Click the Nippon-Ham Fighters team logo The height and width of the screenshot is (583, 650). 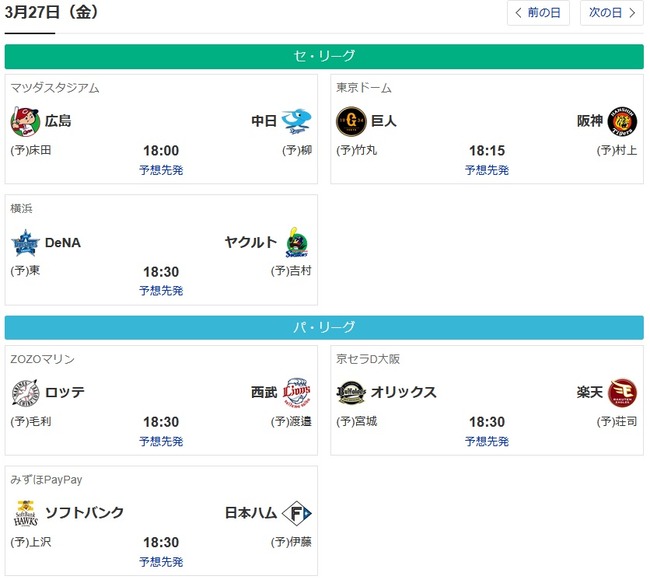pyautogui.click(x=297, y=513)
